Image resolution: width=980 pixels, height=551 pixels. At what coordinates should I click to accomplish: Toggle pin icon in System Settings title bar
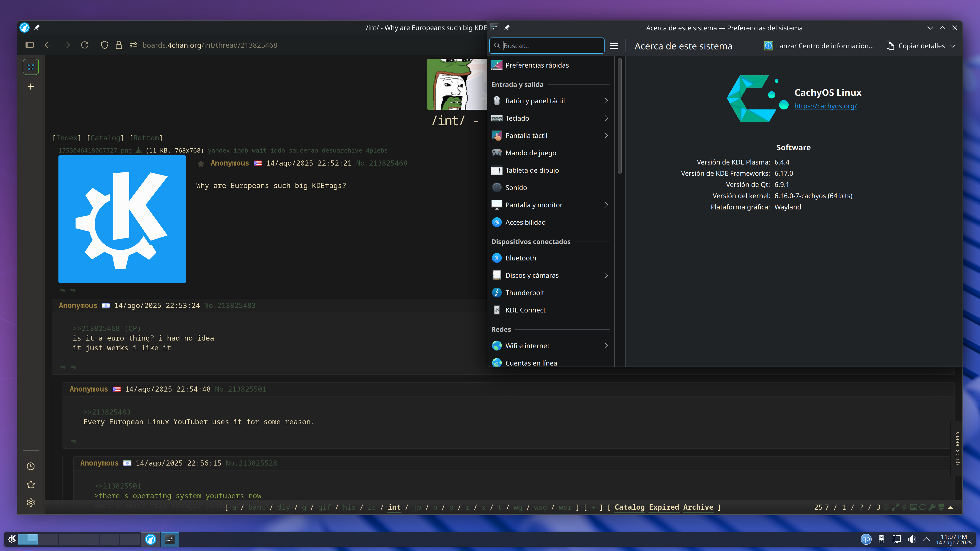point(507,27)
